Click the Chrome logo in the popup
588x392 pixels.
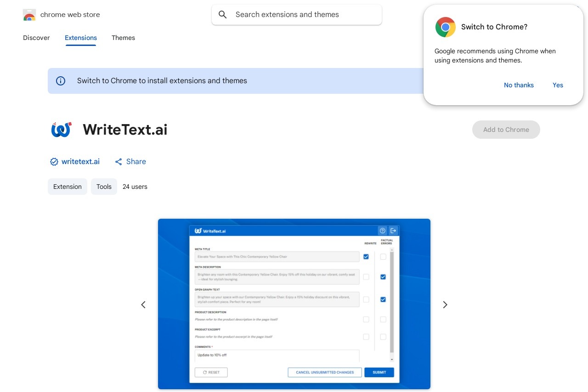(x=446, y=27)
